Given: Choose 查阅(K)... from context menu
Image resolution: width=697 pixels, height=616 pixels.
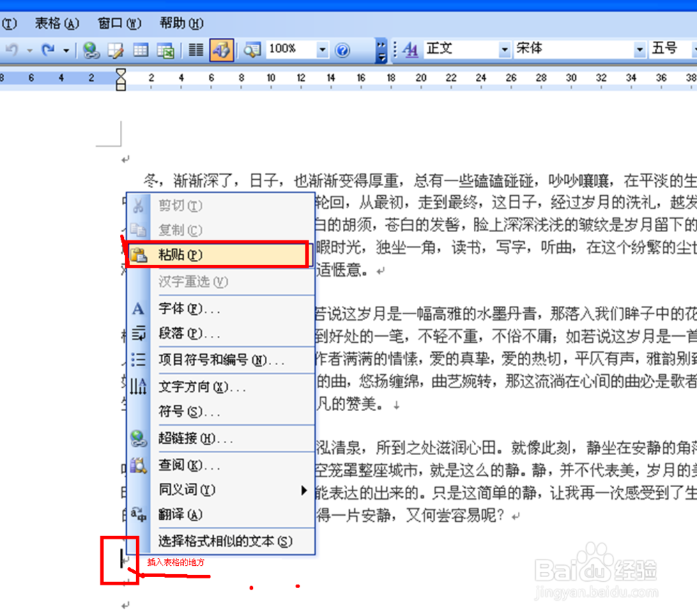Looking at the screenshot, I should click(220, 465).
